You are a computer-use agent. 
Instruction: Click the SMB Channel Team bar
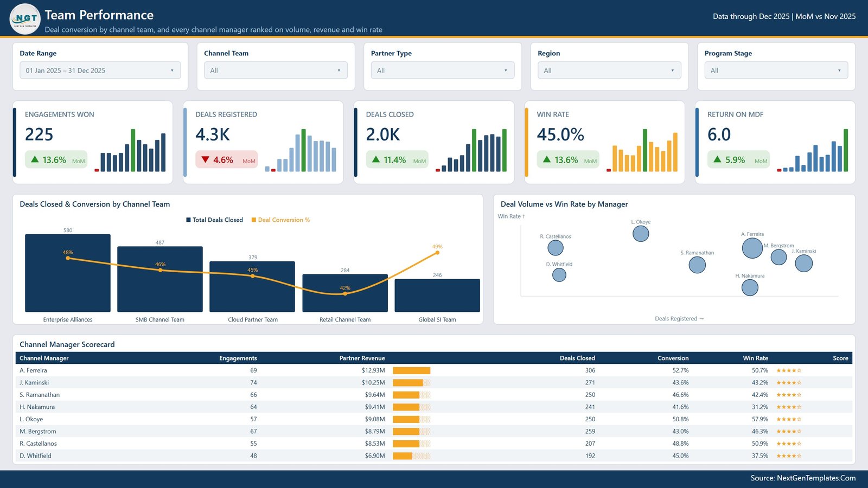[160, 279]
